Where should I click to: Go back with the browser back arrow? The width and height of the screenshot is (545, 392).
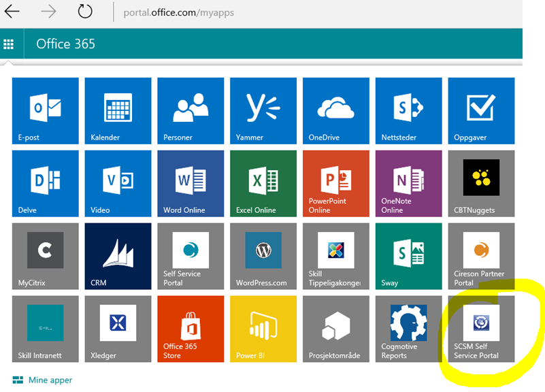click(x=12, y=12)
